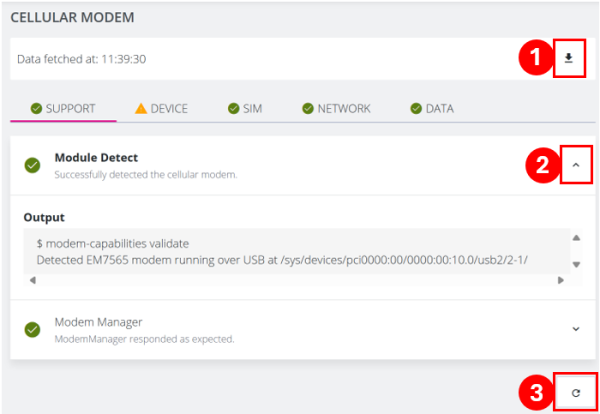Click the Module Detect title

[x=96, y=158]
